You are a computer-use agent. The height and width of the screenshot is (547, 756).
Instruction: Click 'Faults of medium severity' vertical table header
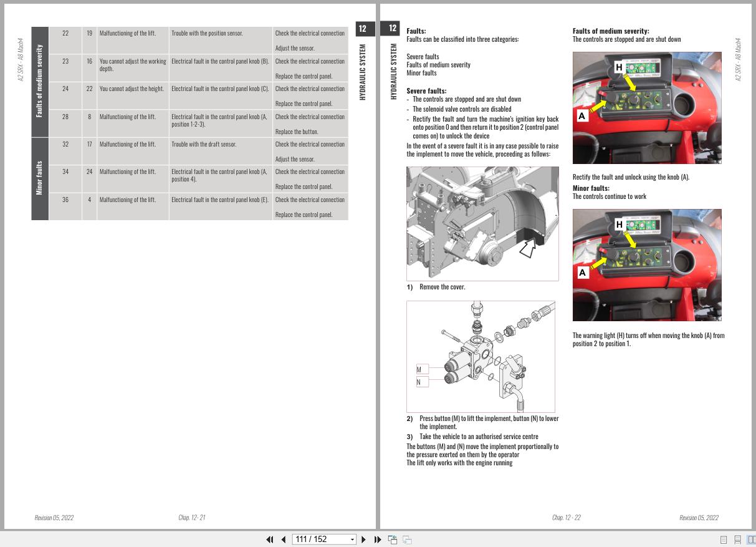click(40, 80)
